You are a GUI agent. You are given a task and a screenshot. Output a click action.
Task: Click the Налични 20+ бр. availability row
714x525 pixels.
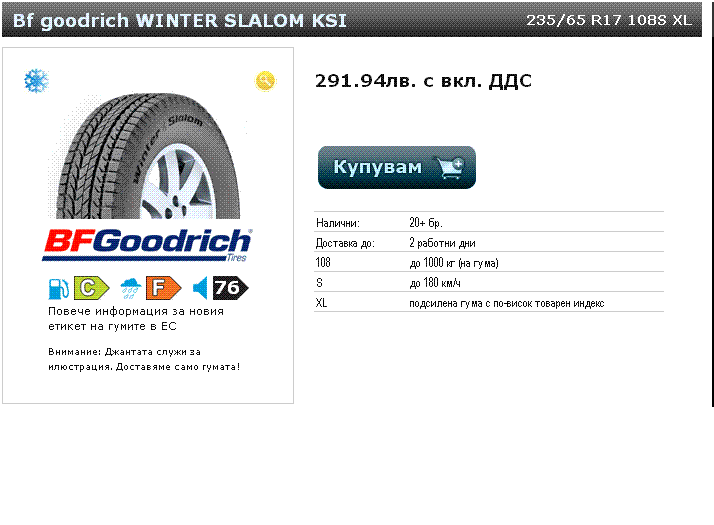(489, 222)
